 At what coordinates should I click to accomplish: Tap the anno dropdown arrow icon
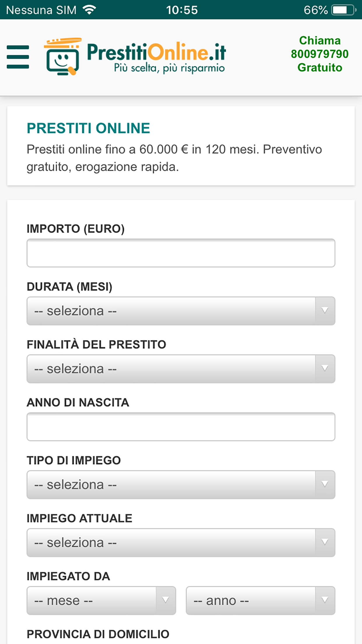pos(325,601)
